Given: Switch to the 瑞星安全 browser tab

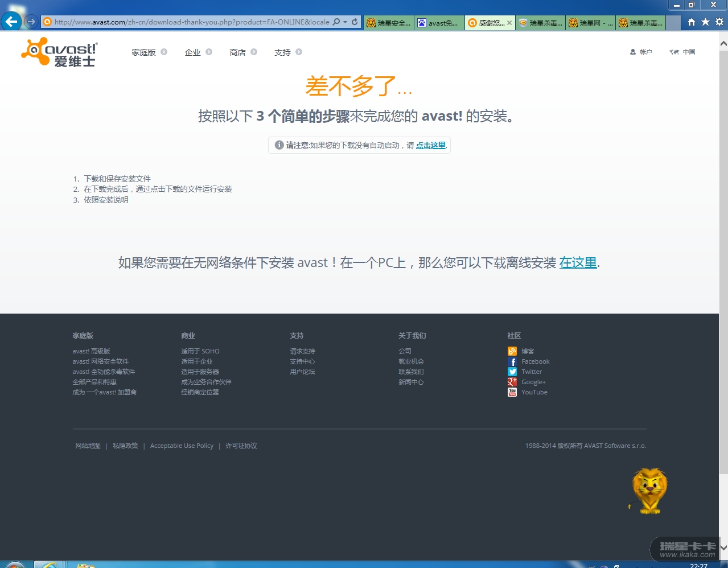Looking at the screenshot, I should (388, 23).
